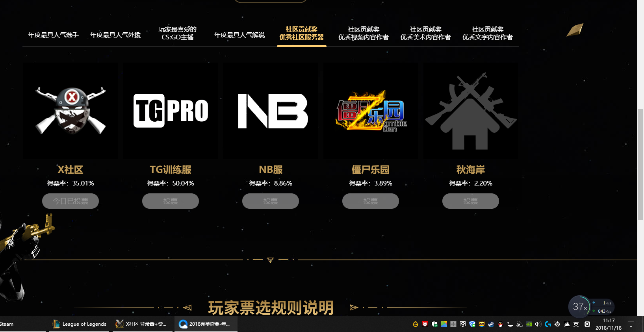
Task: Open network connection tray icon
Action: click(510, 324)
